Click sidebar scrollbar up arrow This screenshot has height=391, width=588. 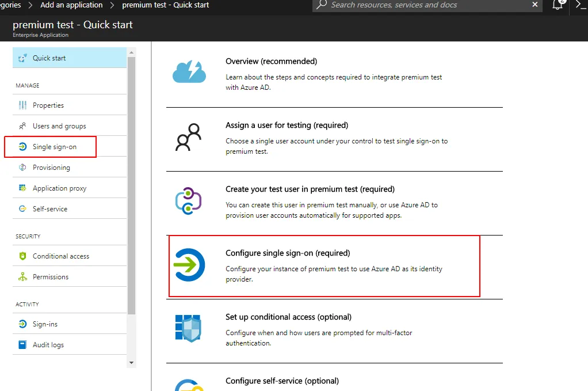click(131, 52)
